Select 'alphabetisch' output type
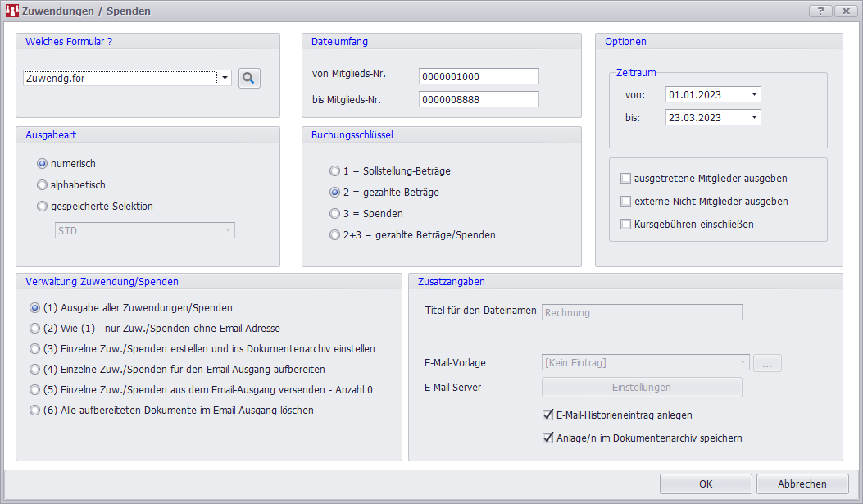Screen dimensions: 863x504 coord(43,185)
